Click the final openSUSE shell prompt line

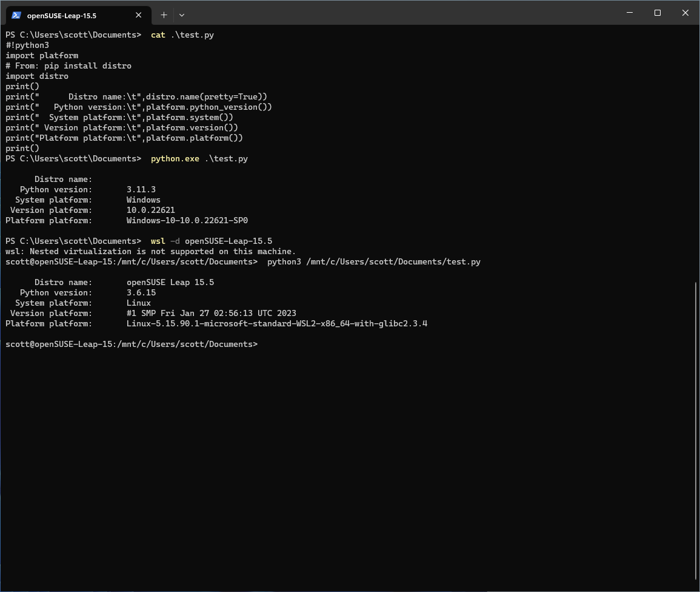pyautogui.click(x=132, y=344)
